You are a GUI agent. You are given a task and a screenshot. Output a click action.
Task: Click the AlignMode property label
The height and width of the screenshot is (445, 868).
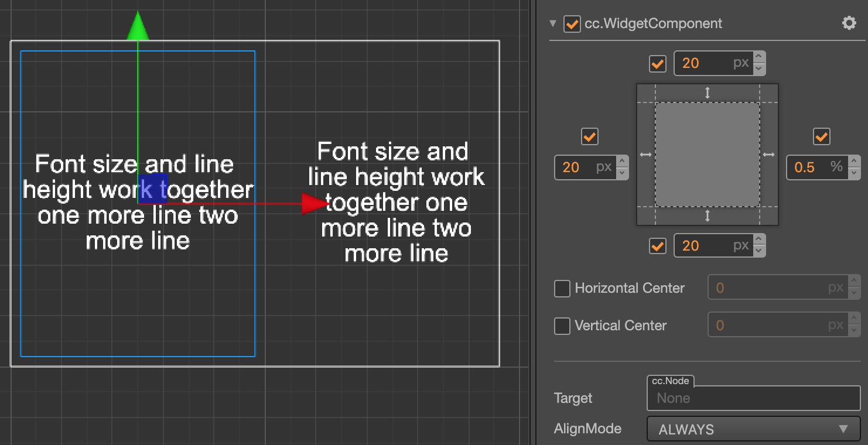(x=587, y=429)
